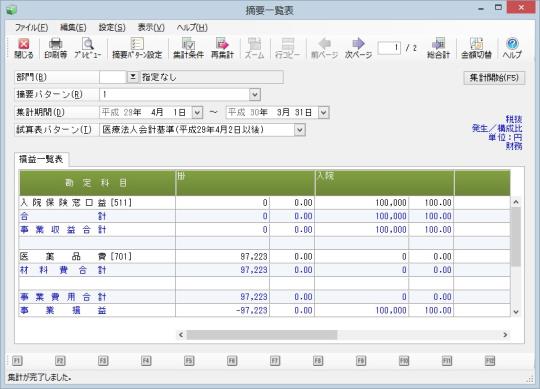This screenshot has height=389, width=540.
Task: Open 摘要パターン設定 toolbar icon
Action: (137, 48)
